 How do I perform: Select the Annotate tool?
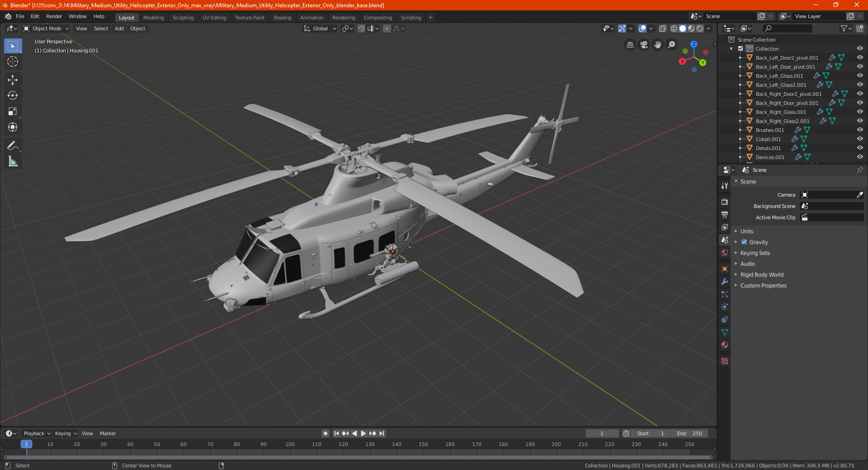point(13,146)
